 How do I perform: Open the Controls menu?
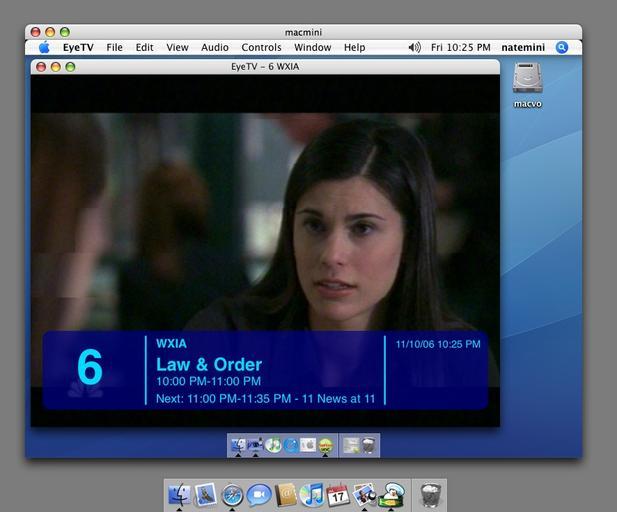(x=261, y=47)
